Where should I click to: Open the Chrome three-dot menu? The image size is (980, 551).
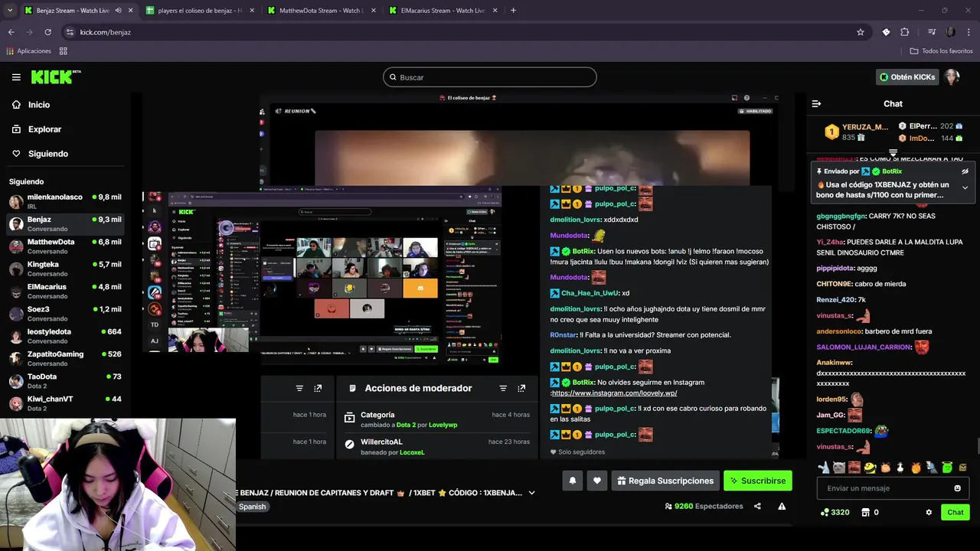970,32
